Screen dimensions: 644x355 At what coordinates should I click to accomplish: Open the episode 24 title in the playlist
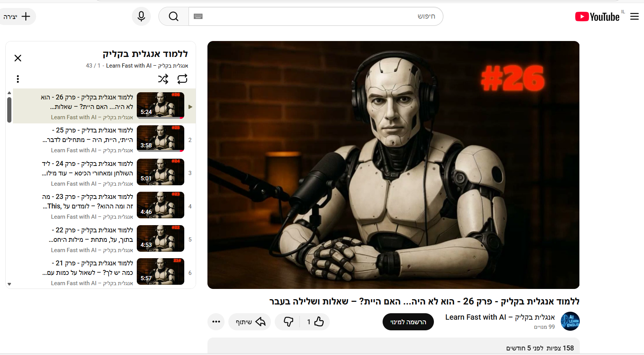point(87,169)
